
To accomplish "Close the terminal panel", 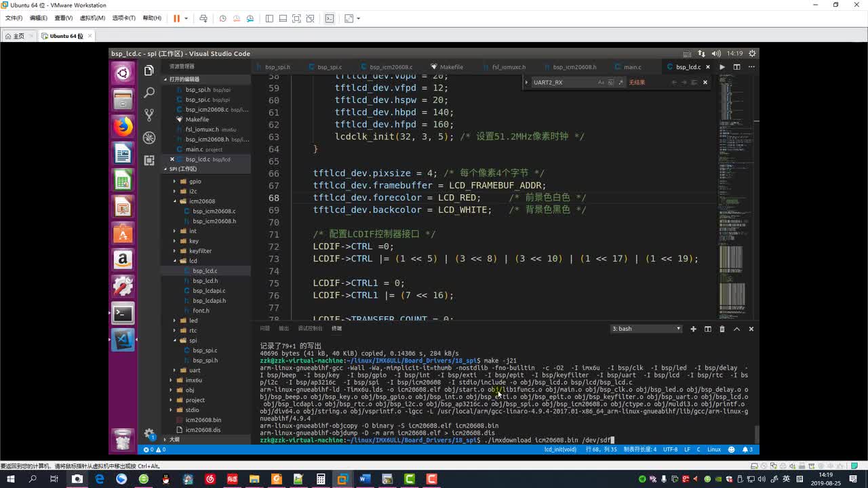I will pyautogui.click(x=751, y=329).
